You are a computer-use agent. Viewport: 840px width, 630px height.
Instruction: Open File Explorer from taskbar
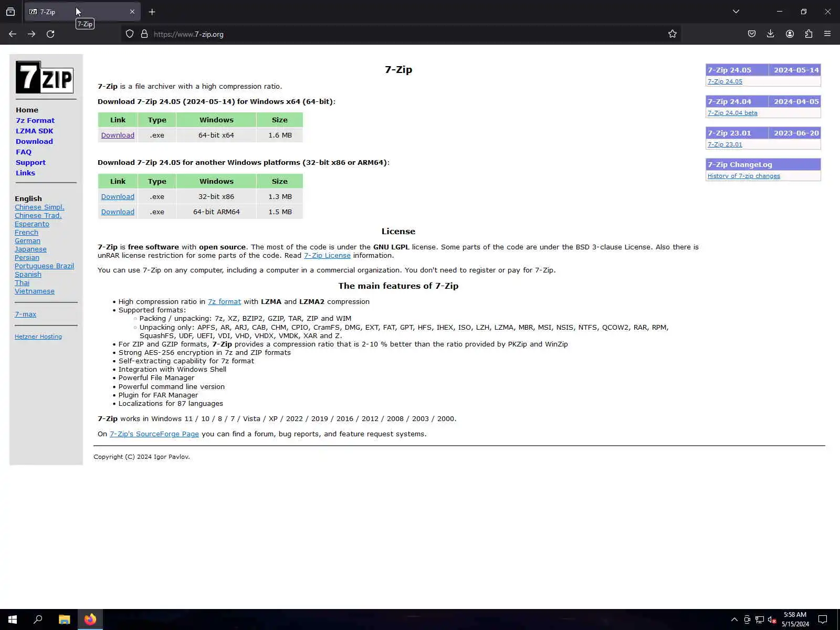[x=64, y=619]
